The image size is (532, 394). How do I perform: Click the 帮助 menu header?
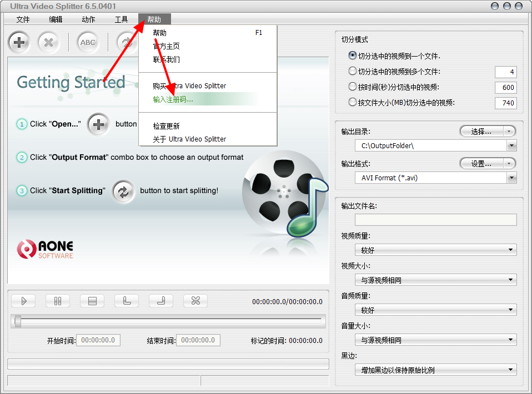click(154, 19)
